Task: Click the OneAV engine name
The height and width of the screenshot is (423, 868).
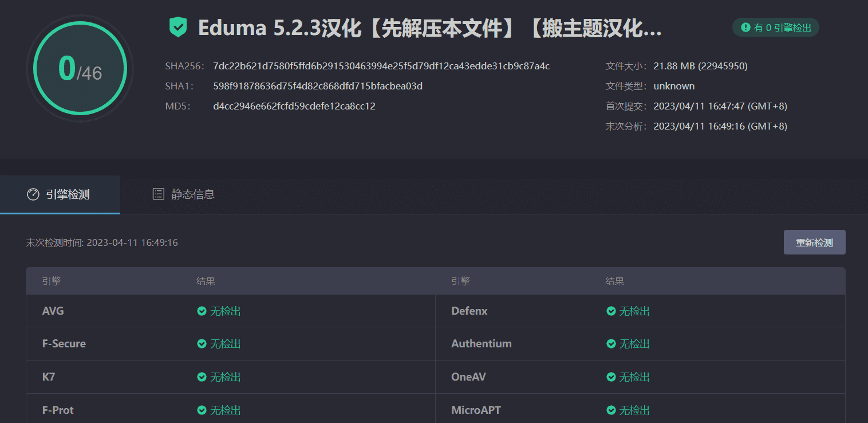Action: (x=468, y=377)
